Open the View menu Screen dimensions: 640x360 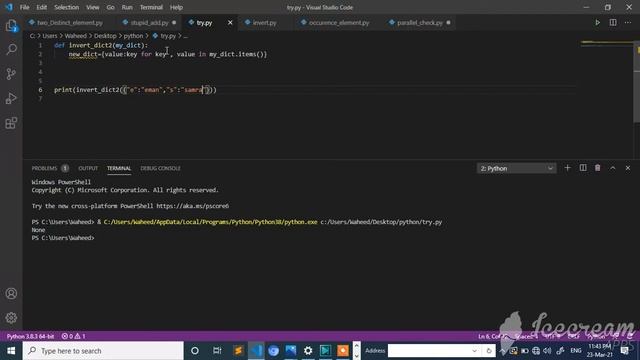point(93,7)
